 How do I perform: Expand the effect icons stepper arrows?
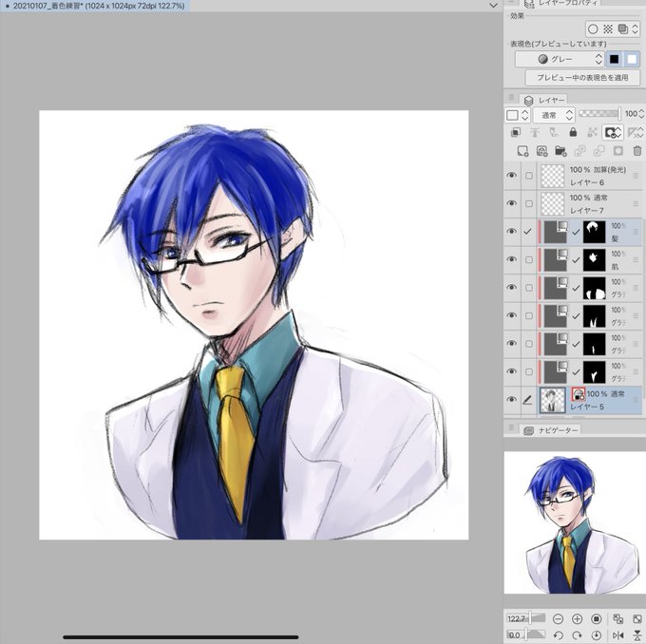coord(635,29)
